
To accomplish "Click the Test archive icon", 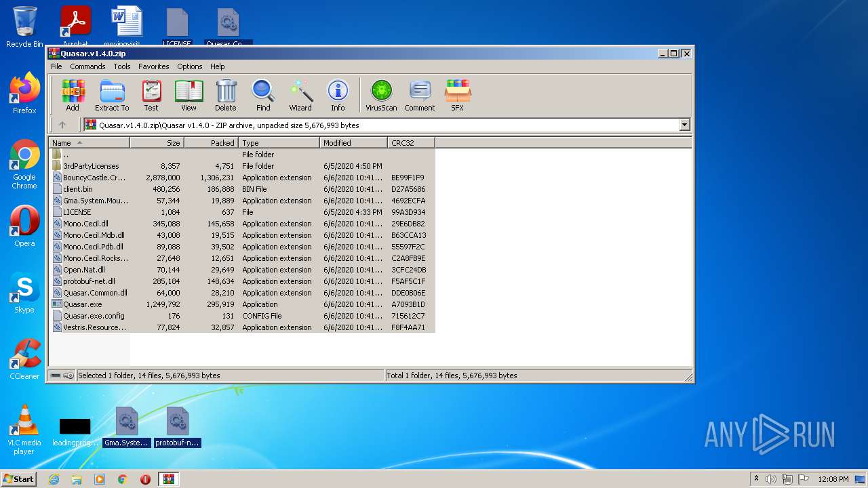I will 151,96.
